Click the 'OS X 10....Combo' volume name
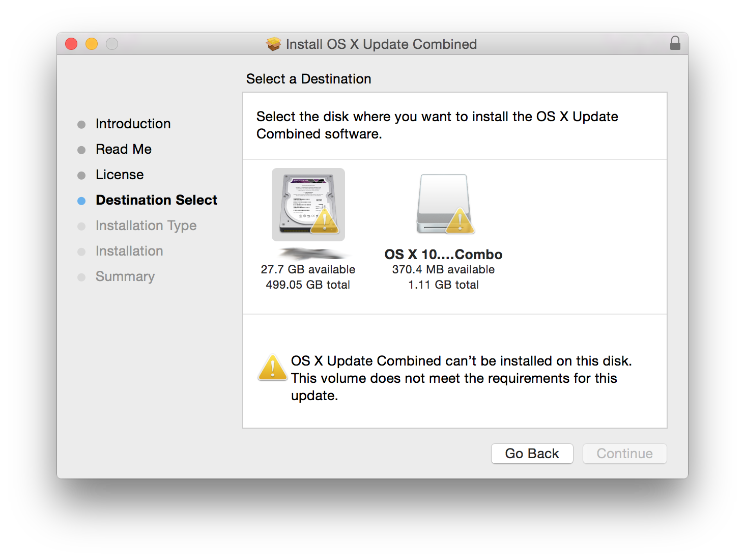The height and width of the screenshot is (560, 745). coord(443,254)
